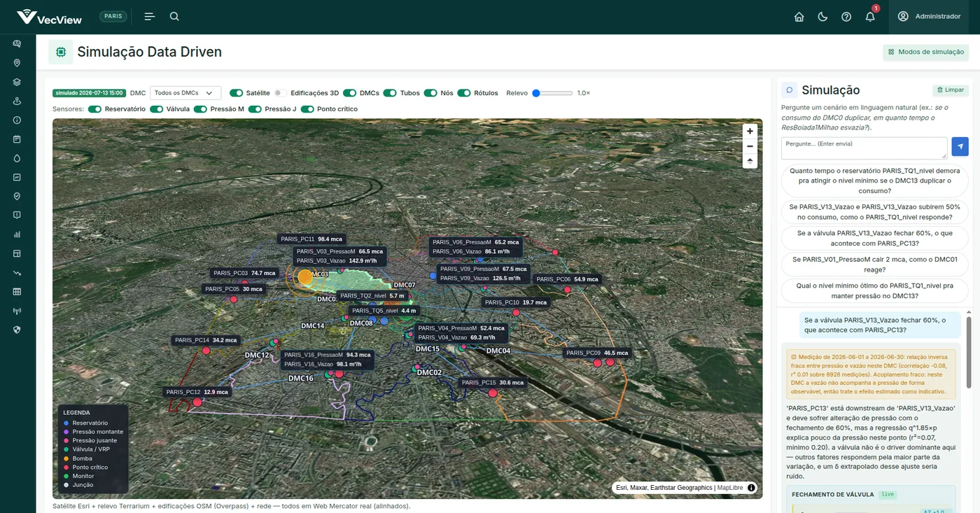The height and width of the screenshot is (513, 980).
Task: Toggle the DMCs layer switch
Action: 350,93
